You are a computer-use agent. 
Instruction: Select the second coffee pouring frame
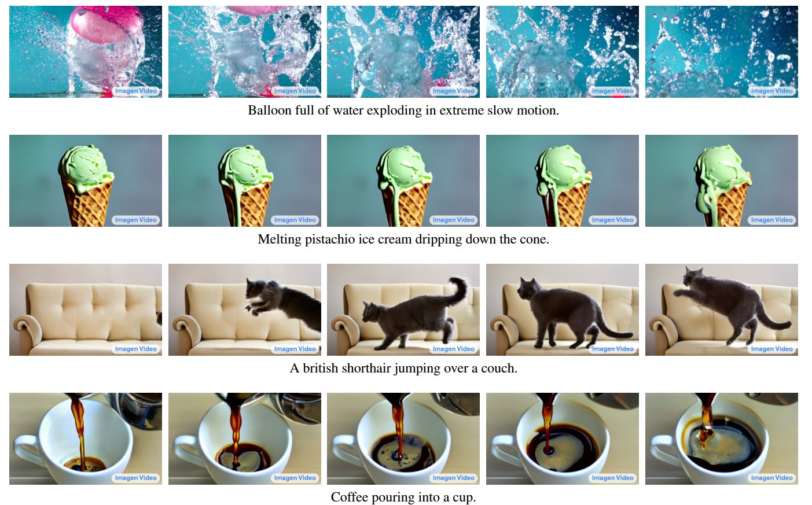coord(244,438)
